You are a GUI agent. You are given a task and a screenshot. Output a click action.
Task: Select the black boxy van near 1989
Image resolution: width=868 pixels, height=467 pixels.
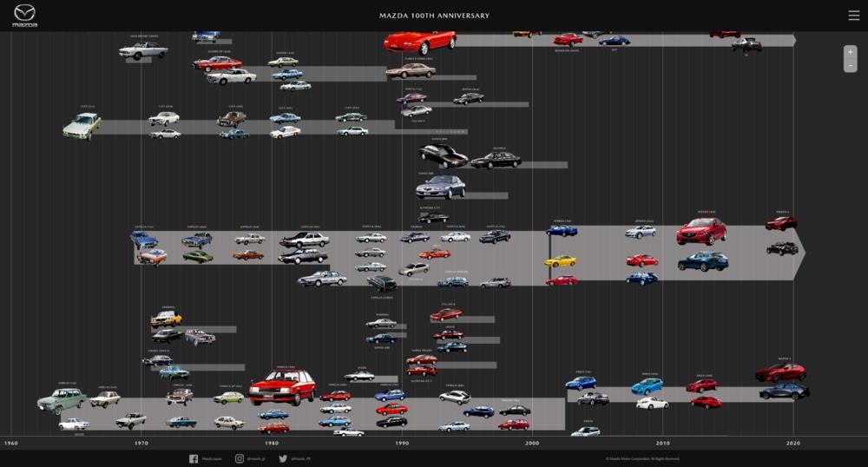[382, 283]
